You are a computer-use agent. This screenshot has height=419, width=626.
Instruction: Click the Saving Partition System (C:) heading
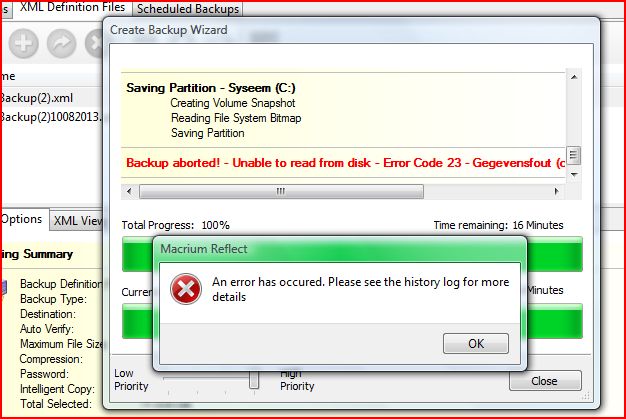click(x=211, y=88)
